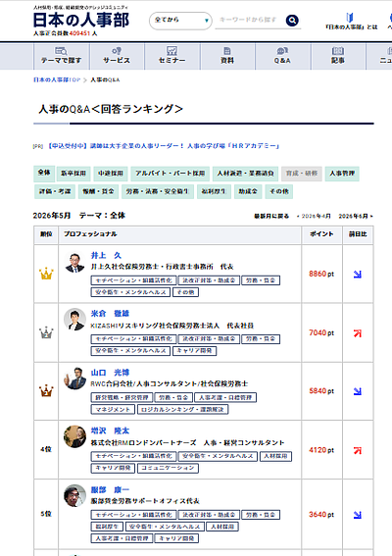This screenshot has height=556, width=392.
Task: Click the down arrow trend for 5840 pt
Action: tap(358, 391)
